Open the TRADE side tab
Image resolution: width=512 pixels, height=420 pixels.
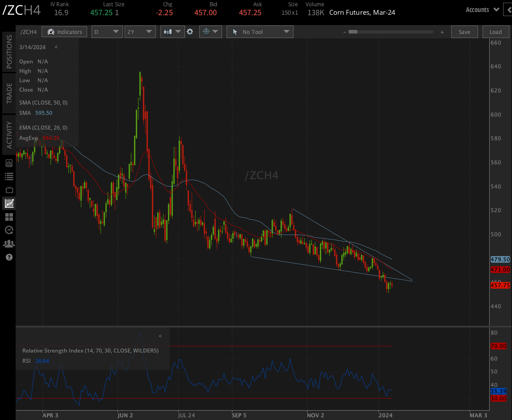point(9,93)
